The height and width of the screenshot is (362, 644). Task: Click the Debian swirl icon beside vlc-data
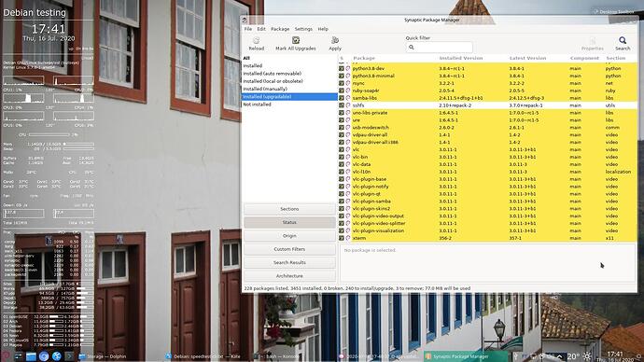[x=348, y=164]
